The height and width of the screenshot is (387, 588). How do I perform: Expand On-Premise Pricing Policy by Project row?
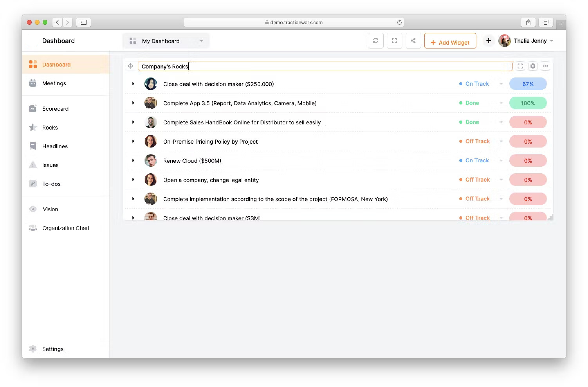click(133, 141)
